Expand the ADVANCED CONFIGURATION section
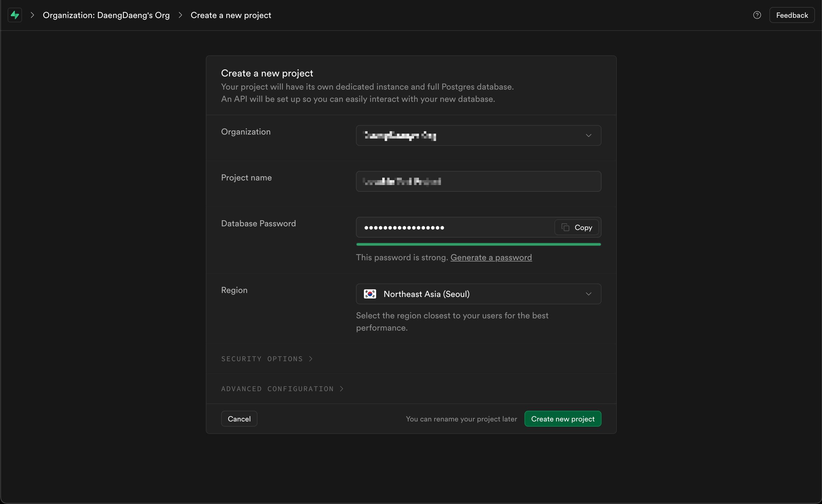 tap(277, 389)
